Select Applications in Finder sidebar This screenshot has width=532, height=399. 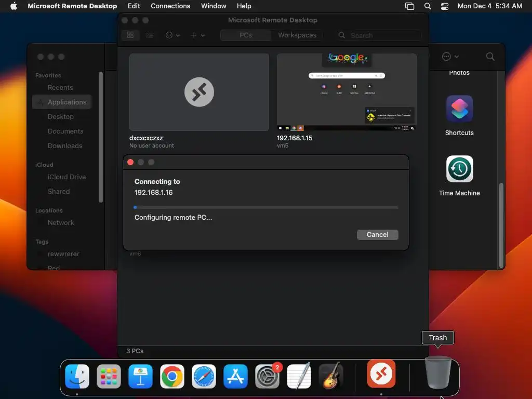[62, 102]
